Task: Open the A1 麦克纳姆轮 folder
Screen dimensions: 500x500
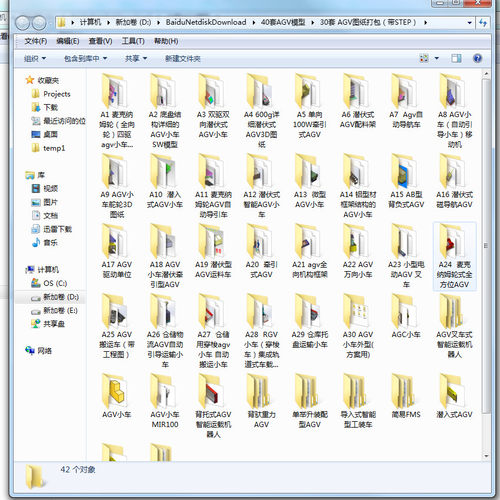Action: [116, 111]
